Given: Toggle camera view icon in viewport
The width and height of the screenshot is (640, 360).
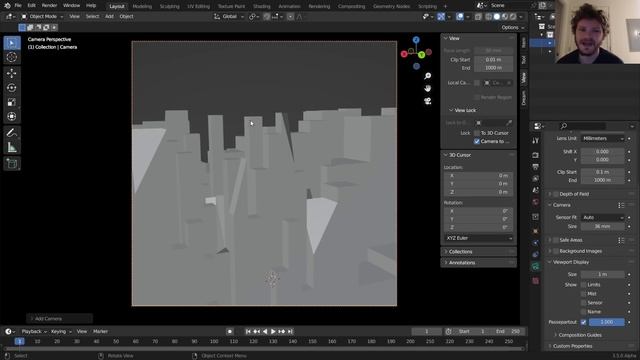Looking at the screenshot, I should click(427, 101).
